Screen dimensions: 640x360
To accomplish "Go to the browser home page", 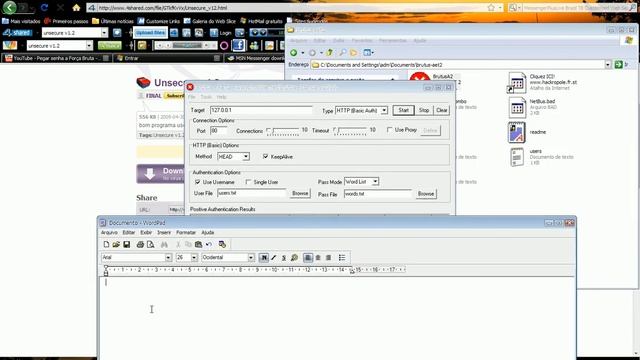I will (76, 7).
